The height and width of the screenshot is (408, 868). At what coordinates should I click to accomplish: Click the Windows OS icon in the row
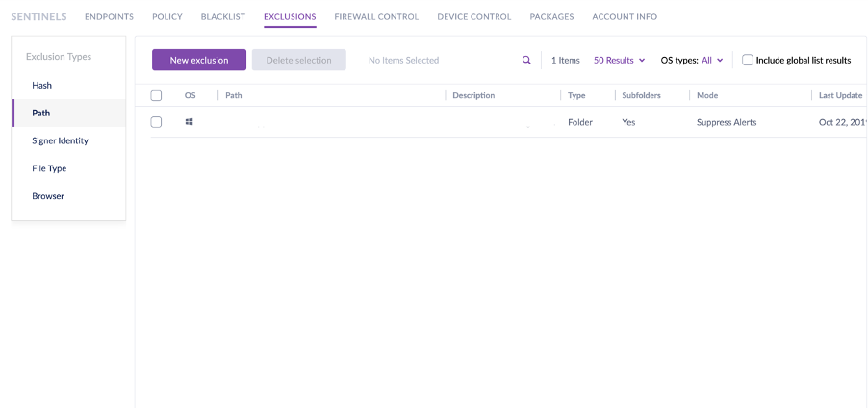tap(190, 122)
